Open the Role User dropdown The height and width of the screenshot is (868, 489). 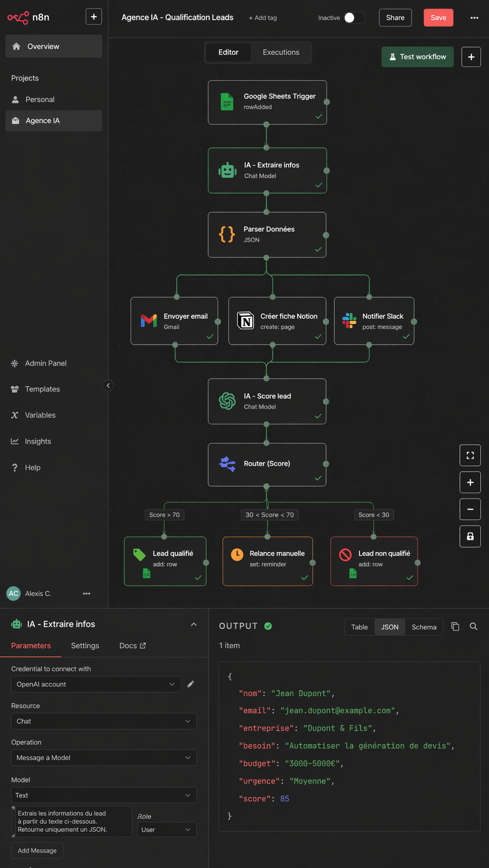coord(166,830)
